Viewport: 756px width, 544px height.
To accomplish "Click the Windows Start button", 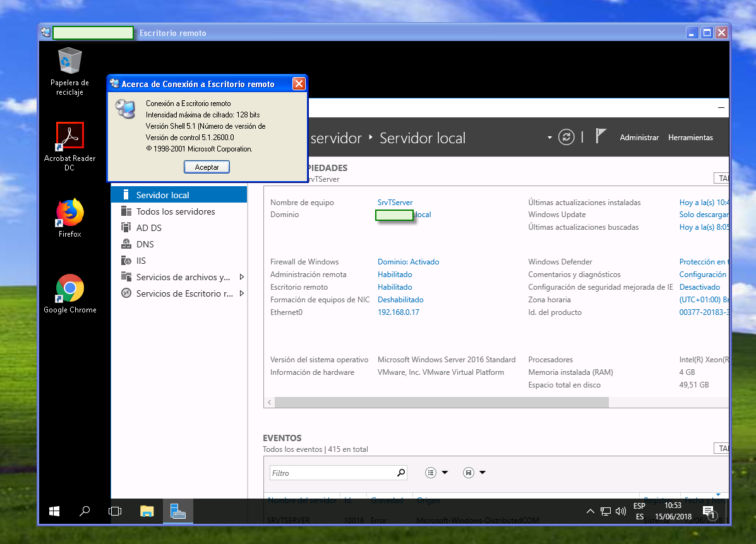I will point(54,511).
